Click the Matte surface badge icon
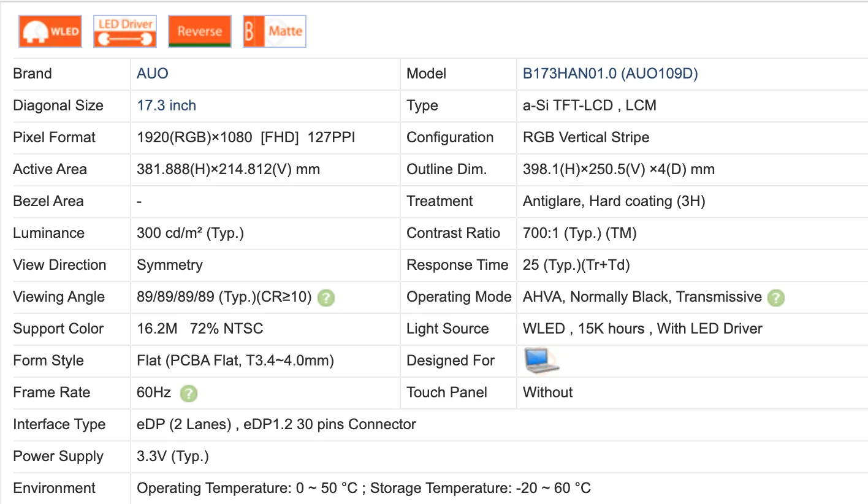 coord(275,31)
